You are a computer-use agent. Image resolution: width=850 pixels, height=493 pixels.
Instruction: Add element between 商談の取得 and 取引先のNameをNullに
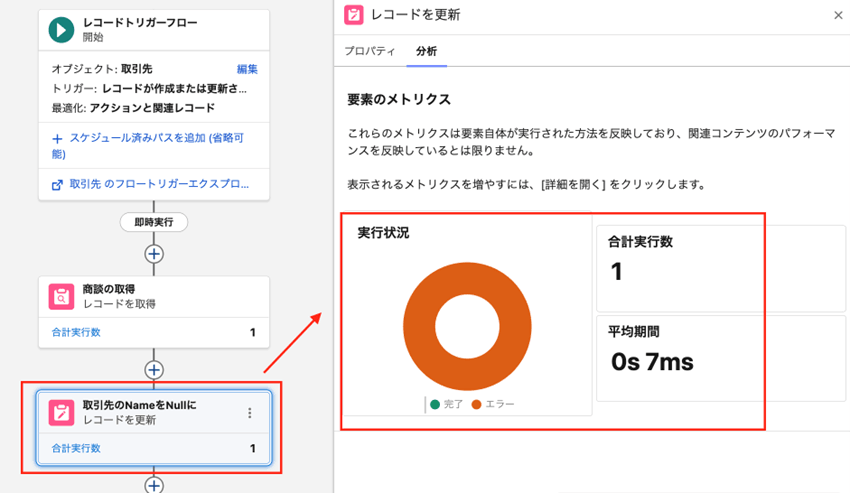pyautogui.click(x=154, y=370)
